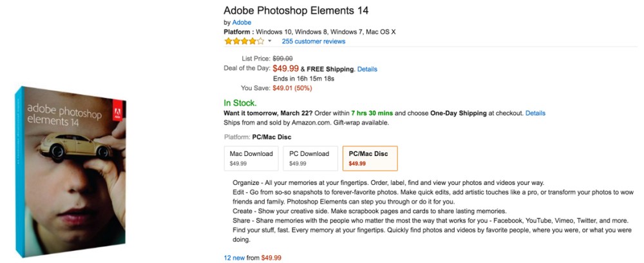Image resolution: width=644 pixels, height=263 pixels.
Task: Click the green In Stock text
Action: point(240,102)
